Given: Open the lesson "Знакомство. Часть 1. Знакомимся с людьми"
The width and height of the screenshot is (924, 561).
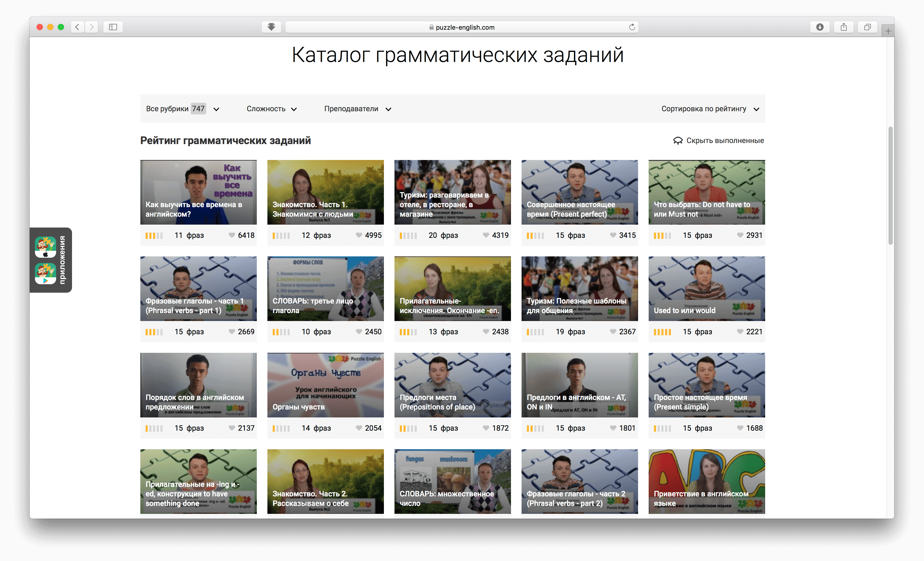Looking at the screenshot, I should pos(325,192).
